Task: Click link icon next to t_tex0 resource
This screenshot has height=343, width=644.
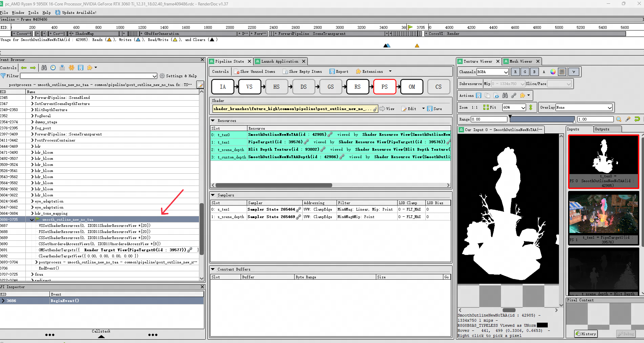Action: pos(330,134)
